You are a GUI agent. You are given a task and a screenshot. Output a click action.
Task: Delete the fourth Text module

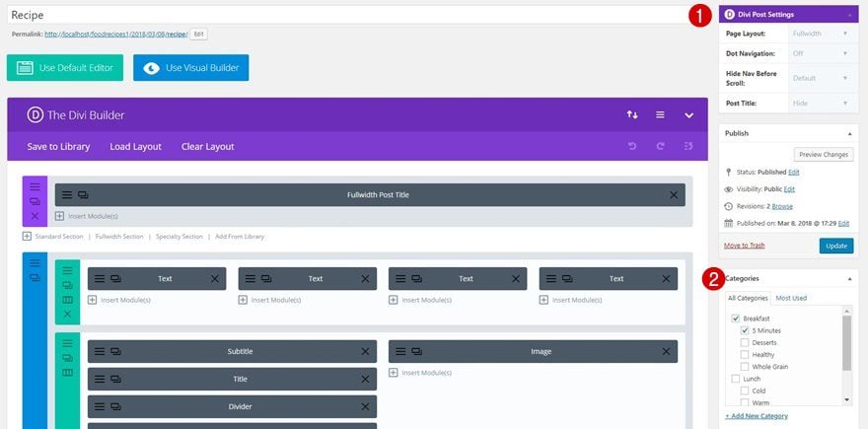click(666, 278)
